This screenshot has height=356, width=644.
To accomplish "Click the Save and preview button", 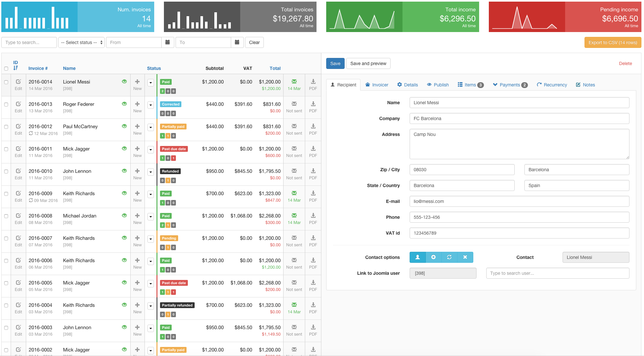I will (368, 63).
